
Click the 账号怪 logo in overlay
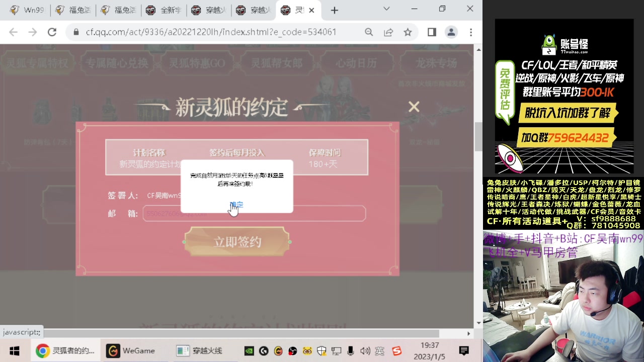click(565, 45)
